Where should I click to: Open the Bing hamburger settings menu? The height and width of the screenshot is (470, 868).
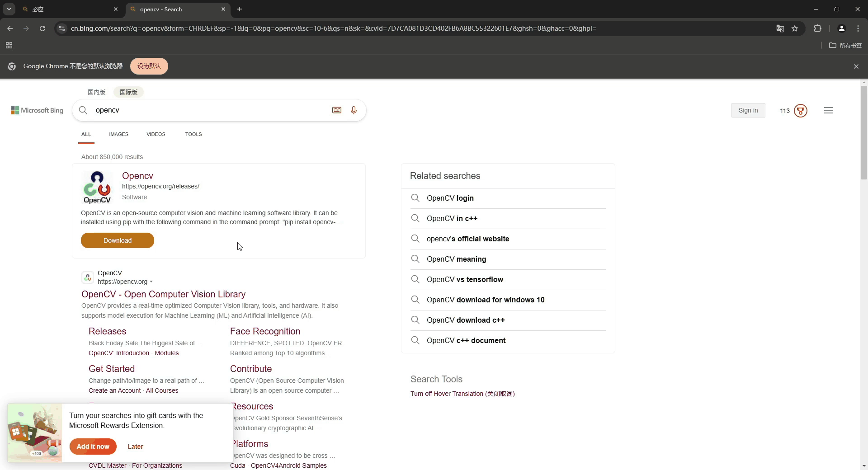(828, 110)
